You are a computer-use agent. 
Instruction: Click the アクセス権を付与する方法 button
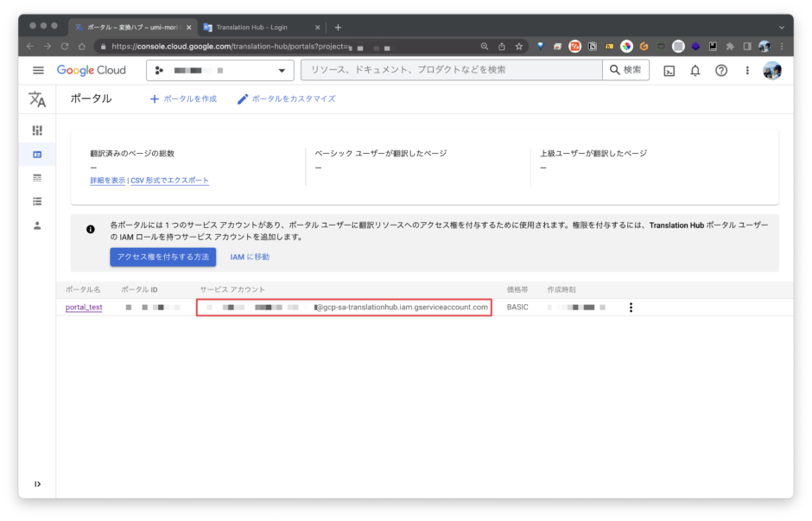point(162,257)
